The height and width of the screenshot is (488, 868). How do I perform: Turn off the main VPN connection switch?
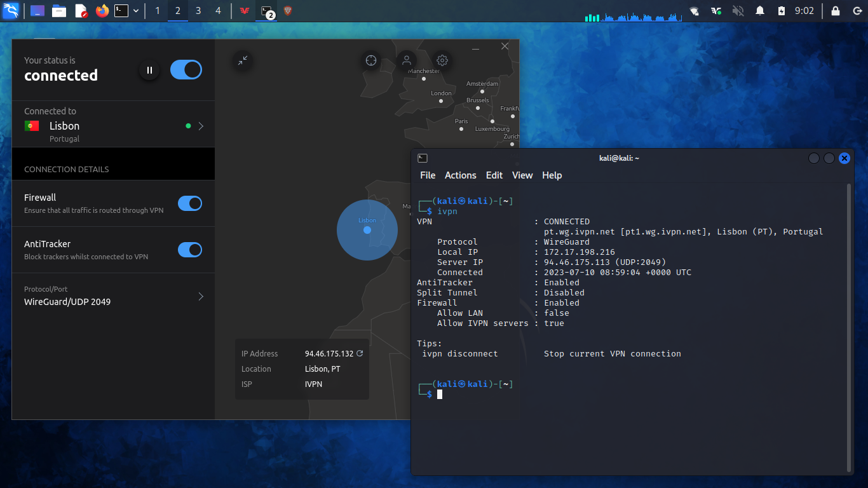click(x=186, y=70)
